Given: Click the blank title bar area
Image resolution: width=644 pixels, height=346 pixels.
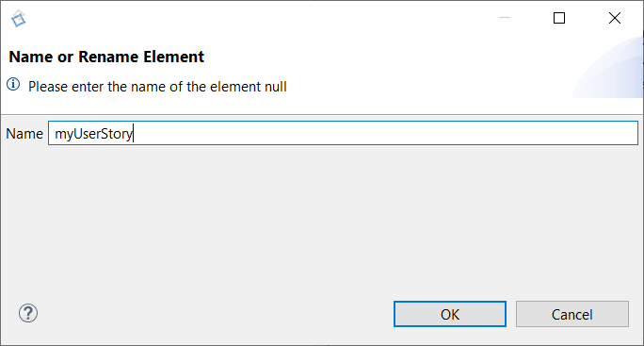Looking at the screenshot, I should [x=254, y=18].
